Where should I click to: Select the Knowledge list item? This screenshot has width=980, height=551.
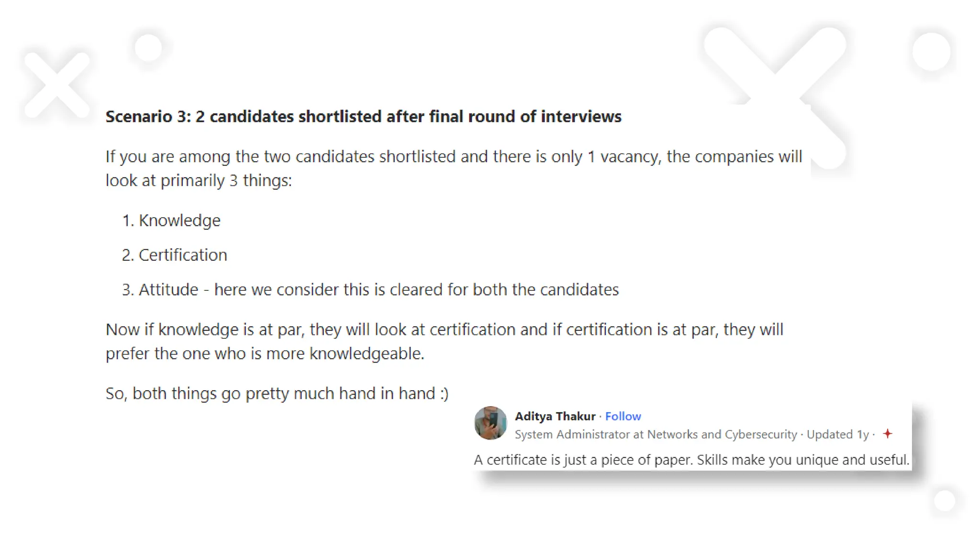pos(171,220)
